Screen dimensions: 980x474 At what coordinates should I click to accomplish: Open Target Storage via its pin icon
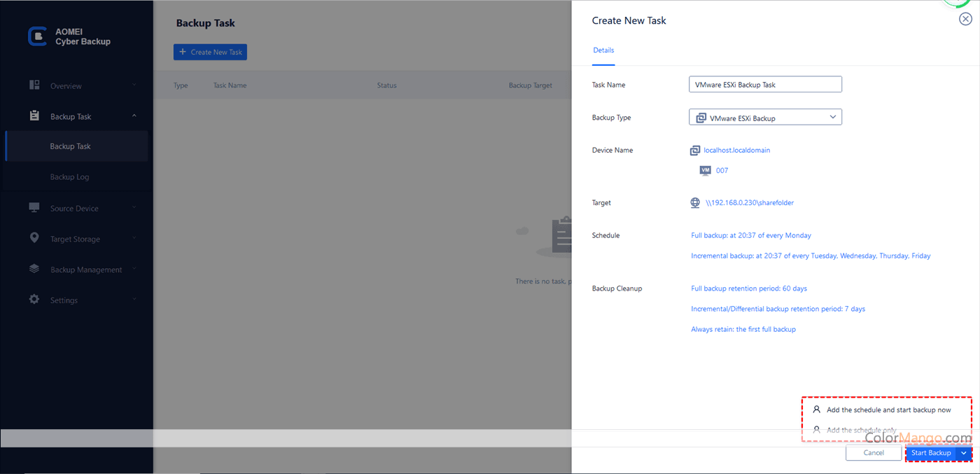[34, 238]
